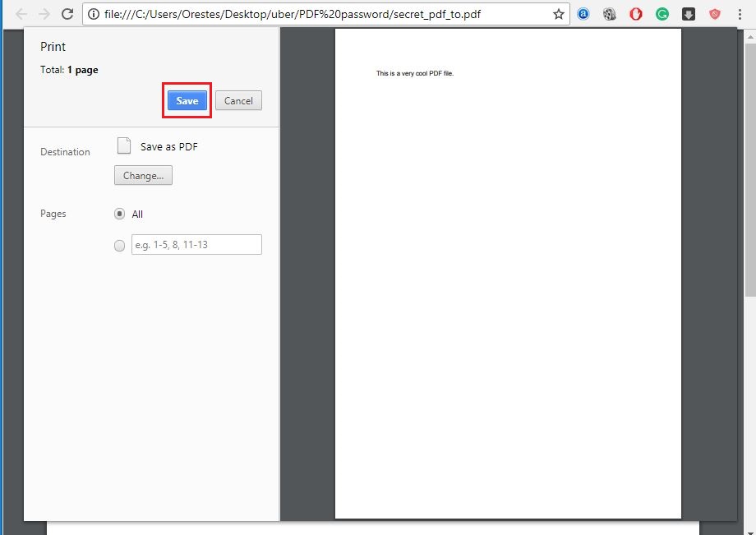Click the Change... destination button

click(x=143, y=175)
